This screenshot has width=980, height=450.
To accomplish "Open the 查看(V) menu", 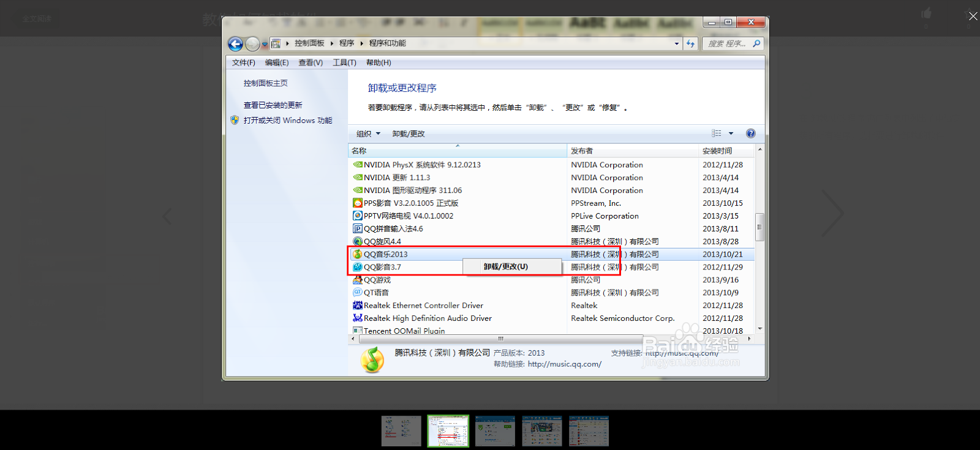I will 310,62.
